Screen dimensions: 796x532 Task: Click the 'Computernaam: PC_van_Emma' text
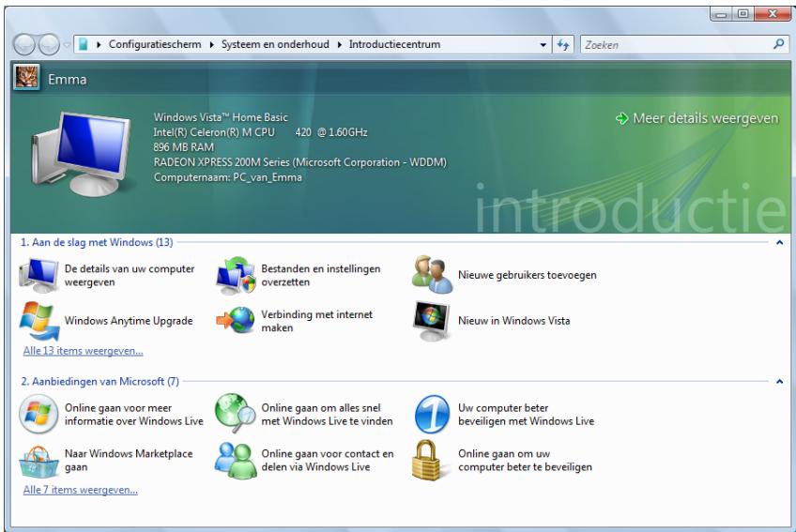point(228,177)
